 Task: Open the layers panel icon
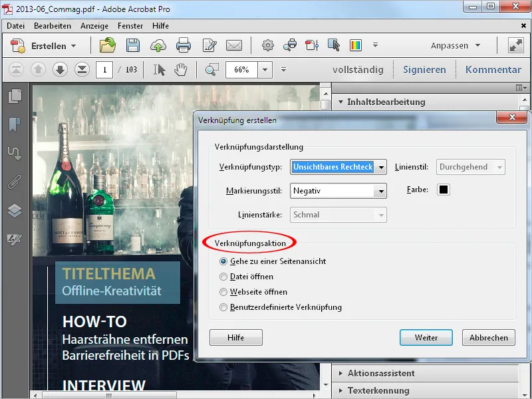tap(15, 211)
